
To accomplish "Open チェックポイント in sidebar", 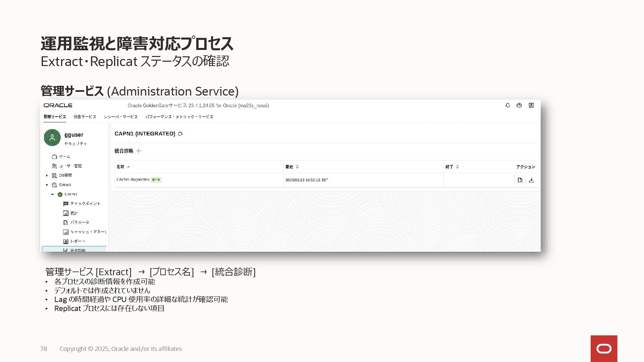I will point(85,203).
